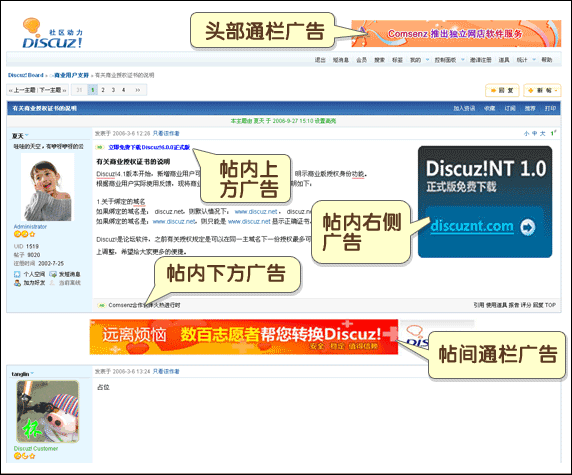Set font size to 大 (large)

542,134
